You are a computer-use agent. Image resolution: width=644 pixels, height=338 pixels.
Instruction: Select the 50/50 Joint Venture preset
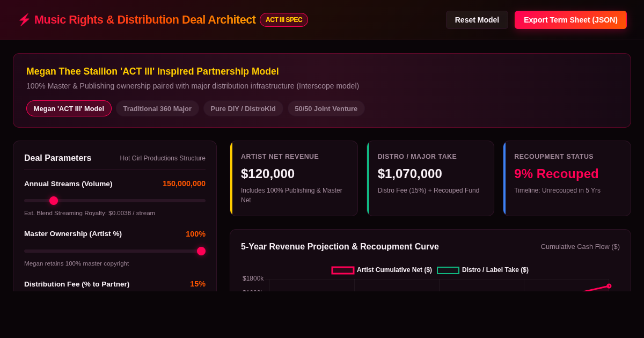[326, 108]
